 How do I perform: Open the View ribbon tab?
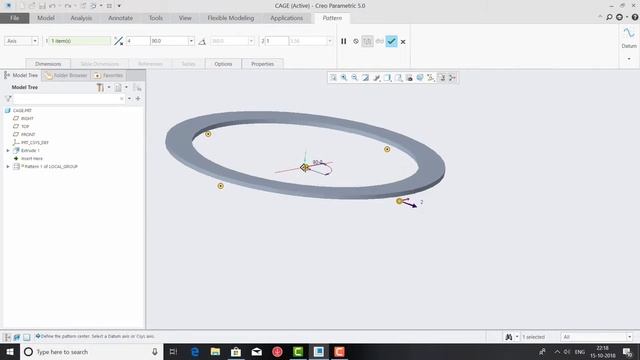(185, 18)
